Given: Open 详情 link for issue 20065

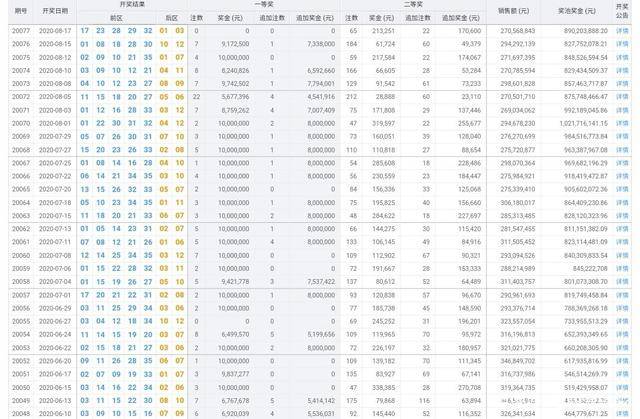Looking at the screenshot, I should pyautogui.click(x=622, y=189).
